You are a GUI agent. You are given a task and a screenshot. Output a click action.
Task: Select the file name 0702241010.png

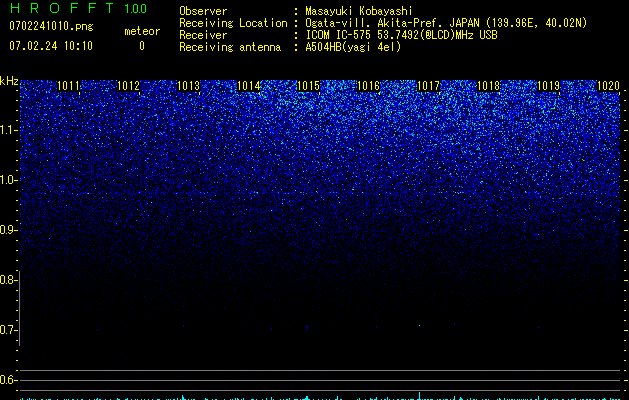tap(51, 27)
